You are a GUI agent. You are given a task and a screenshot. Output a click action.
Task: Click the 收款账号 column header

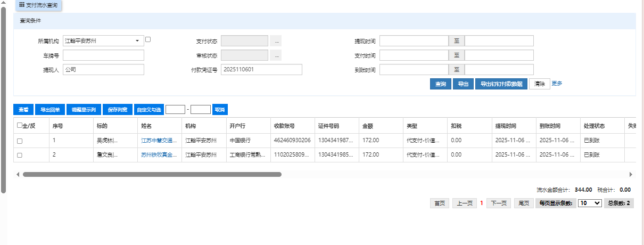click(x=292, y=126)
